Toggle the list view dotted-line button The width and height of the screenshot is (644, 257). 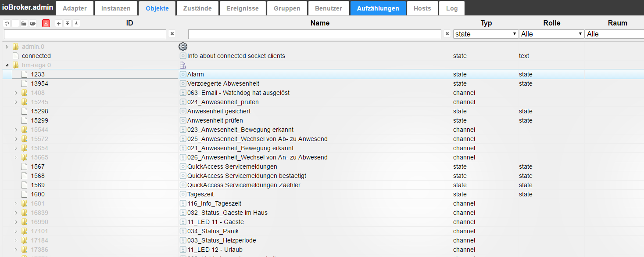(x=15, y=23)
